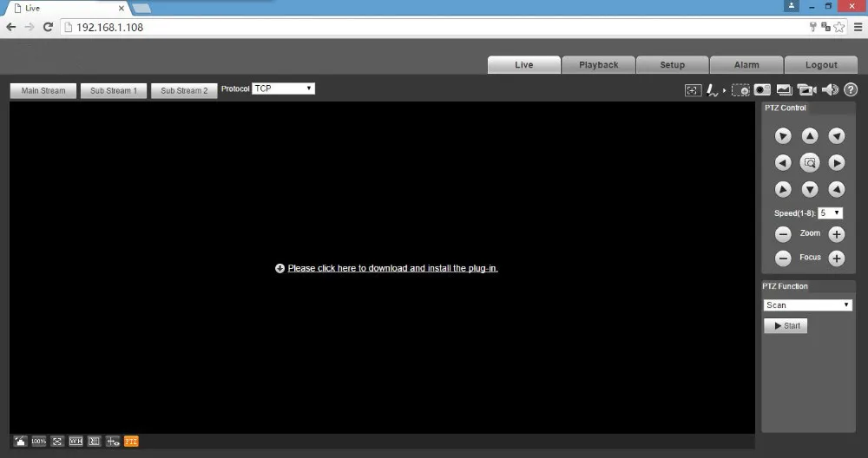Viewport: 868px width, 458px height.
Task: Select the pen drawing tool in toolbar
Action: [713, 90]
